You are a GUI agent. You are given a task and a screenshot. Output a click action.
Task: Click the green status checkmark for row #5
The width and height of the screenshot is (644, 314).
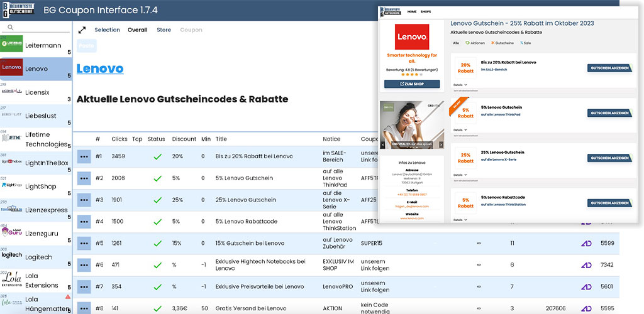(x=158, y=244)
